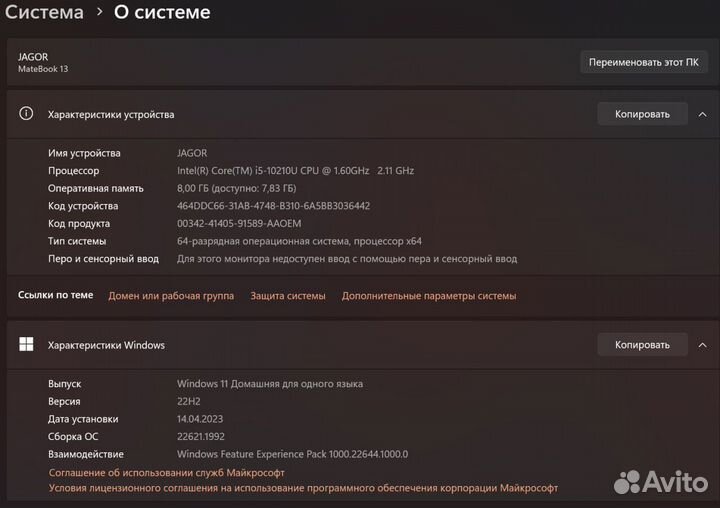Open Условия лицензионного соглашения link
The image size is (720, 508).
click(x=304, y=488)
